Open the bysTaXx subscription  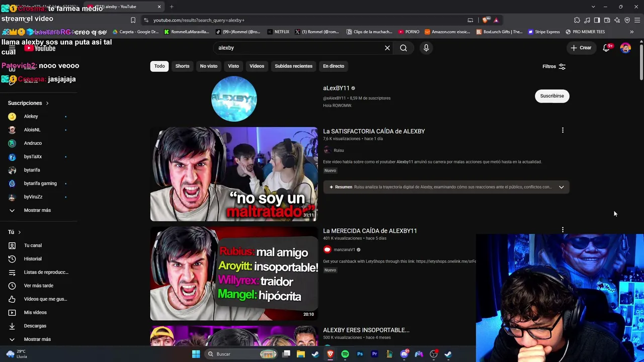33,156
